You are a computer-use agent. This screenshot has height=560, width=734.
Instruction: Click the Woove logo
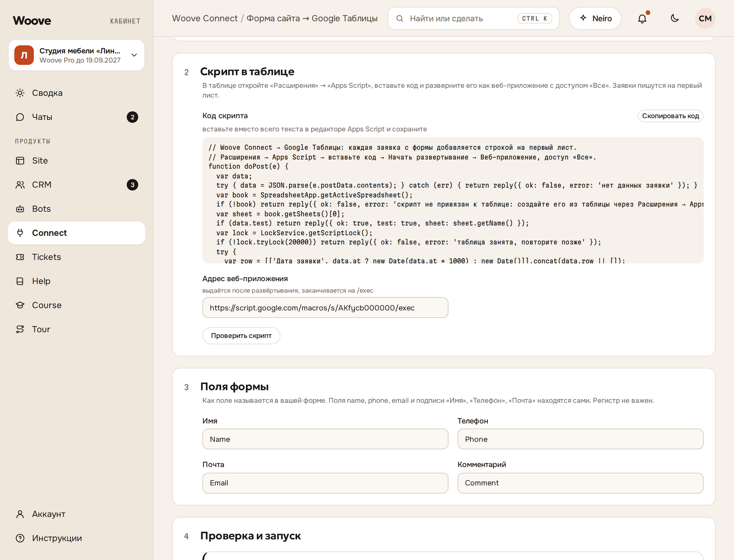click(x=32, y=21)
